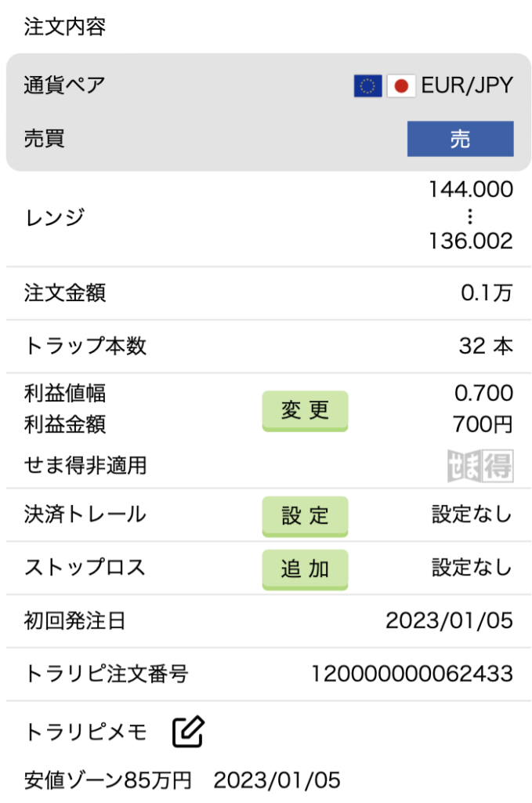Image resolution: width=532 pixels, height=803 pixels.
Task: Click the トラリピ注文番号 value 120000000062433
Action: (412, 674)
